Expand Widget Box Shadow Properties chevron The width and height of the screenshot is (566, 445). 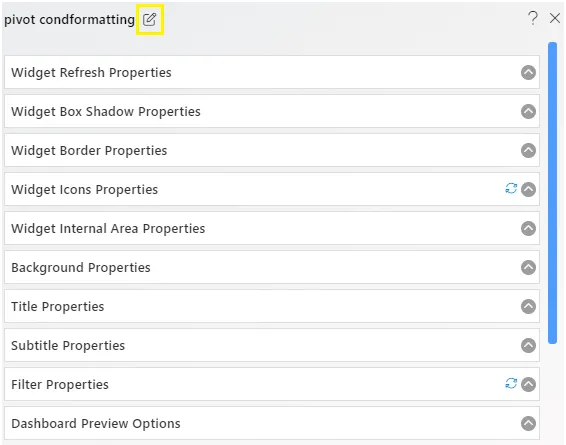coord(528,112)
